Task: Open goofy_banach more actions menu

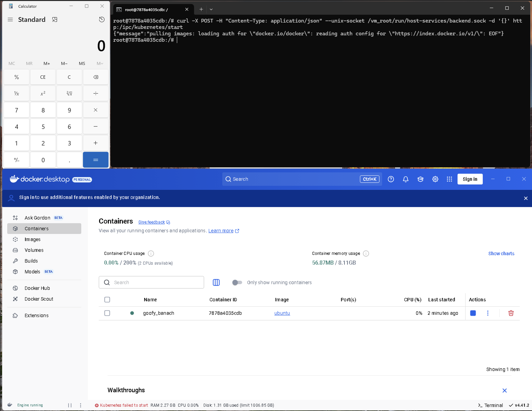Action: 487,313
